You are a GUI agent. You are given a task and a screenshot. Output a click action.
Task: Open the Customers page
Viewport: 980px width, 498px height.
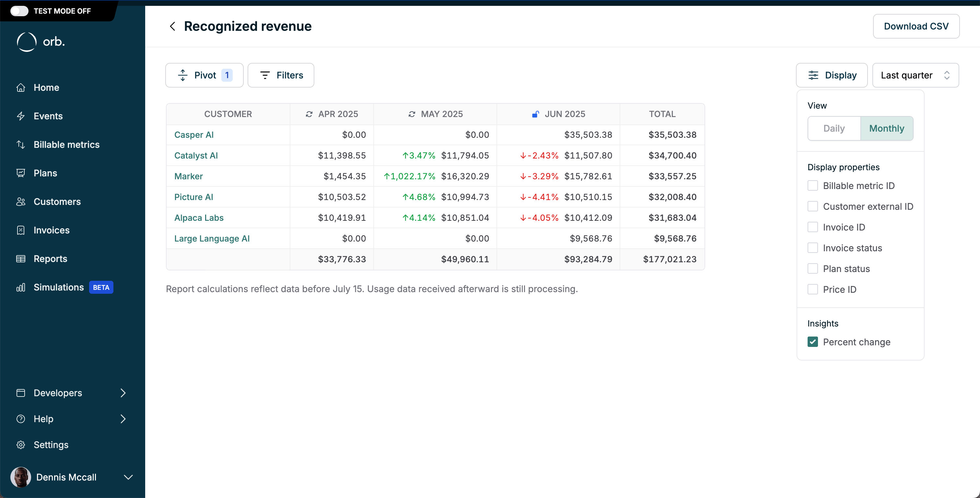click(57, 202)
